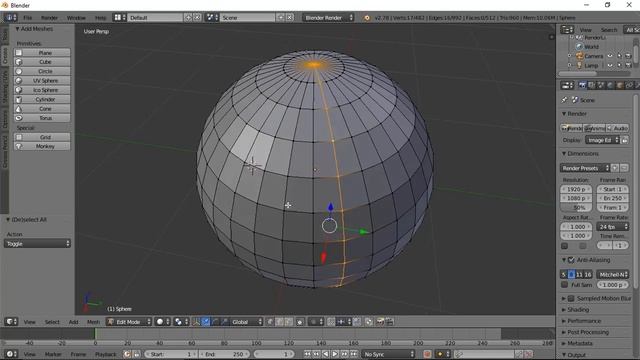This screenshot has width=640, height=360.
Task: Open the Image Editor display dropdown
Action: [x=602, y=140]
